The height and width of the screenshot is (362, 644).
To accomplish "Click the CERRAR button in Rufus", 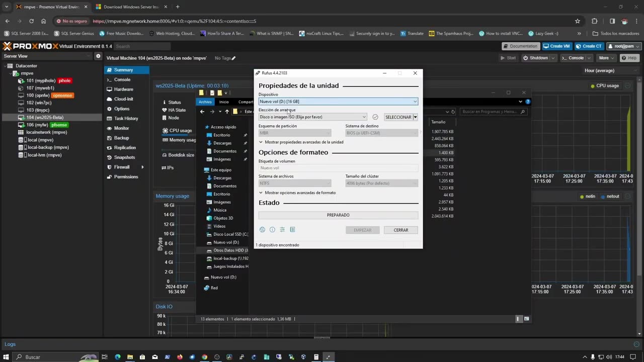I will pos(401,230).
